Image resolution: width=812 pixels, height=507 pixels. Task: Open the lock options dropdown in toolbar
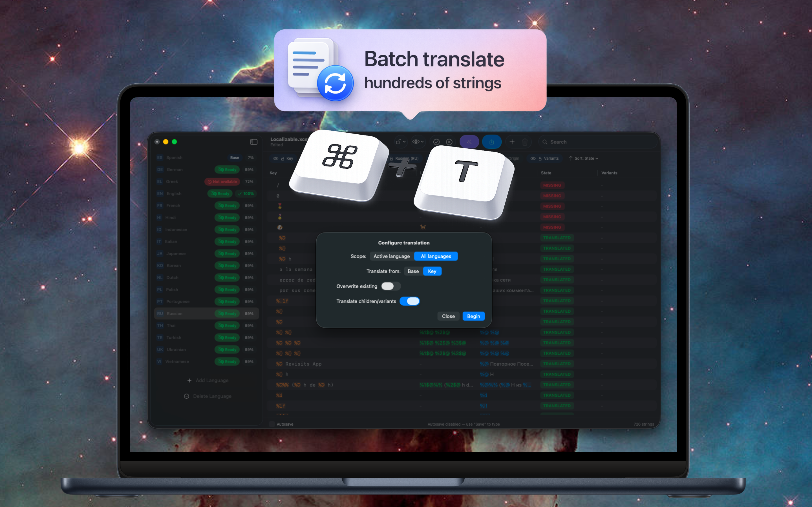pos(400,142)
